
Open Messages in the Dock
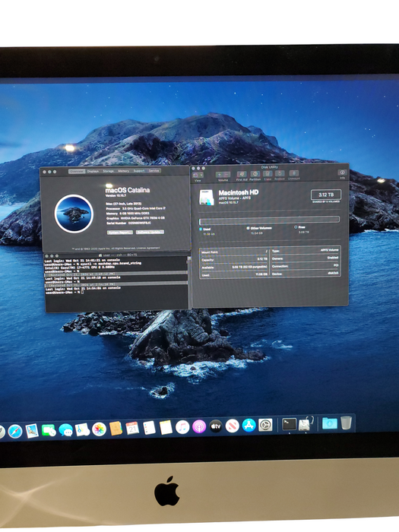(65, 430)
